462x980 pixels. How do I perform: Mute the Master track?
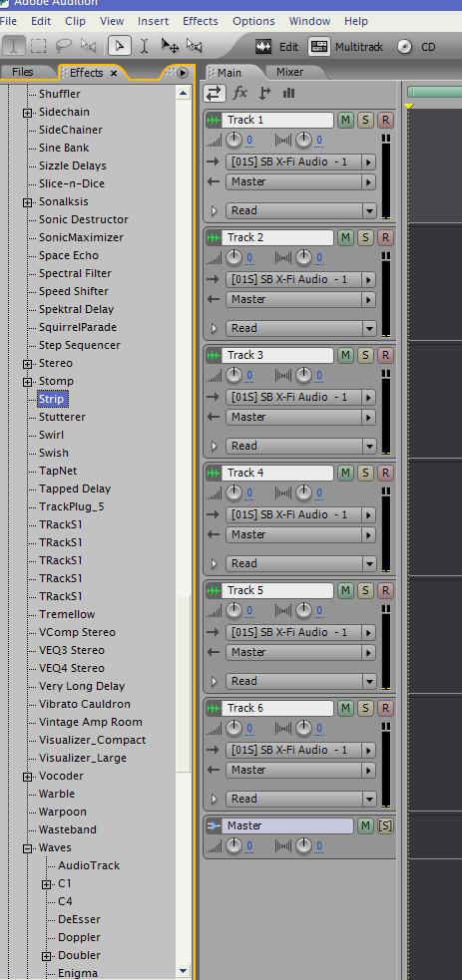(365, 825)
